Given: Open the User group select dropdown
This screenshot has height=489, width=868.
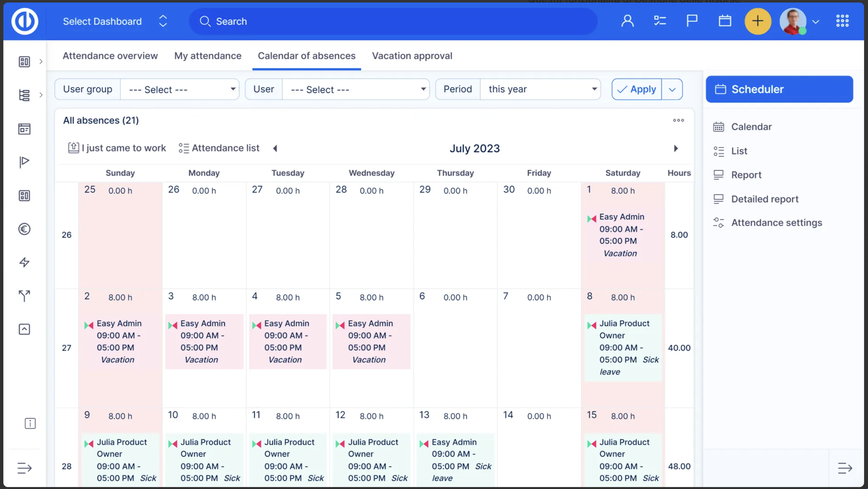Looking at the screenshot, I should [x=180, y=89].
